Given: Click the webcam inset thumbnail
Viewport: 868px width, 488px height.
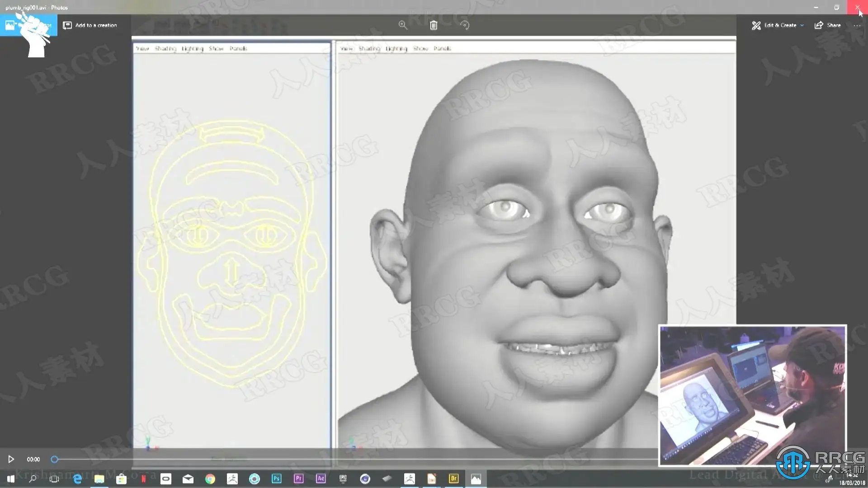Looking at the screenshot, I should 752,395.
